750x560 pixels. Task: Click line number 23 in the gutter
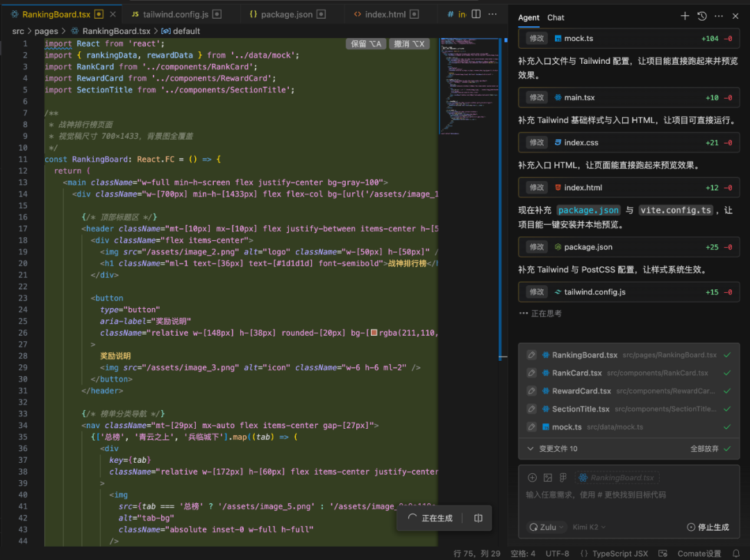pyautogui.click(x=23, y=298)
